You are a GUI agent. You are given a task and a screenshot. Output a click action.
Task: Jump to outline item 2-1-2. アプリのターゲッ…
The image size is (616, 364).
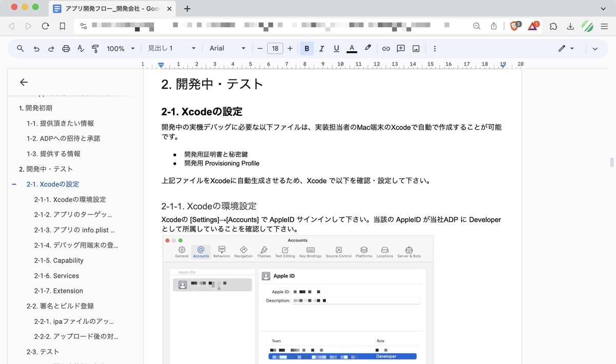pyautogui.click(x=73, y=215)
